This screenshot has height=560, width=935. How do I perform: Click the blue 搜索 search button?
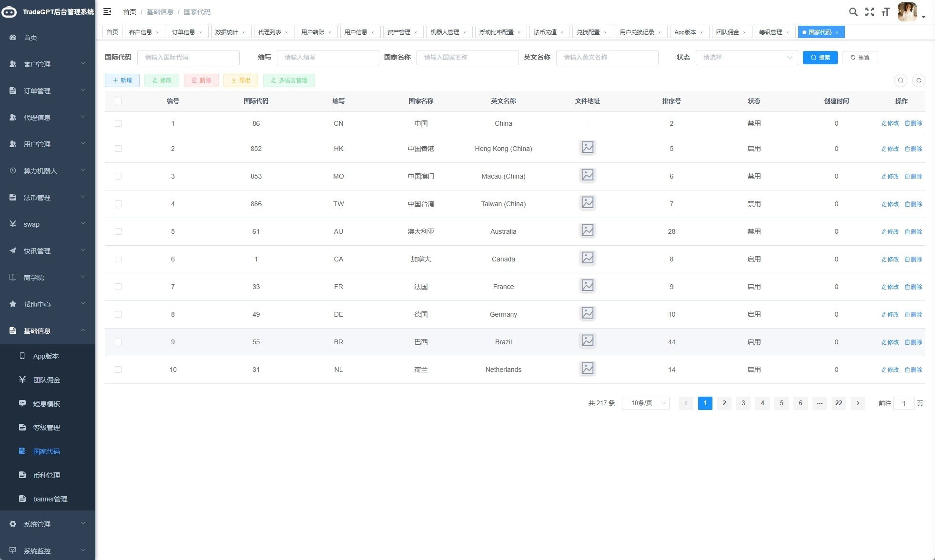pyautogui.click(x=820, y=58)
